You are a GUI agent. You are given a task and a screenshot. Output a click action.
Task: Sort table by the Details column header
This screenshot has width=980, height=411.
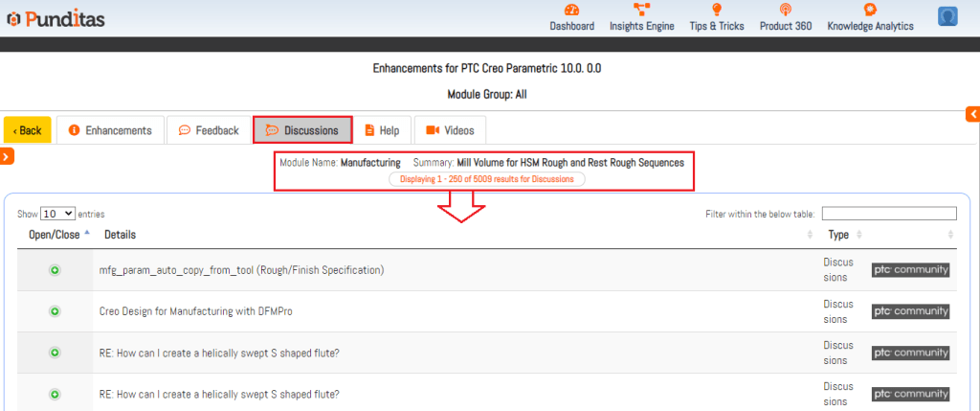(x=121, y=235)
